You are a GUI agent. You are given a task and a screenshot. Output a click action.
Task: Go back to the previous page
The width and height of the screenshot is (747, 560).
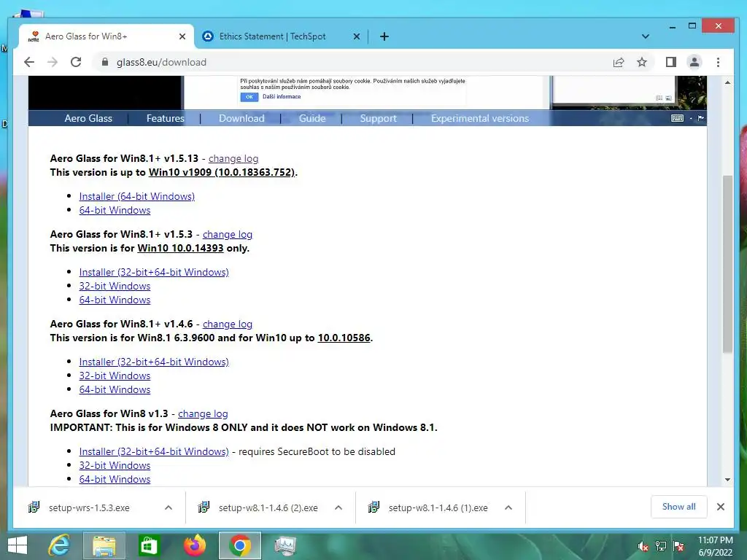point(29,63)
